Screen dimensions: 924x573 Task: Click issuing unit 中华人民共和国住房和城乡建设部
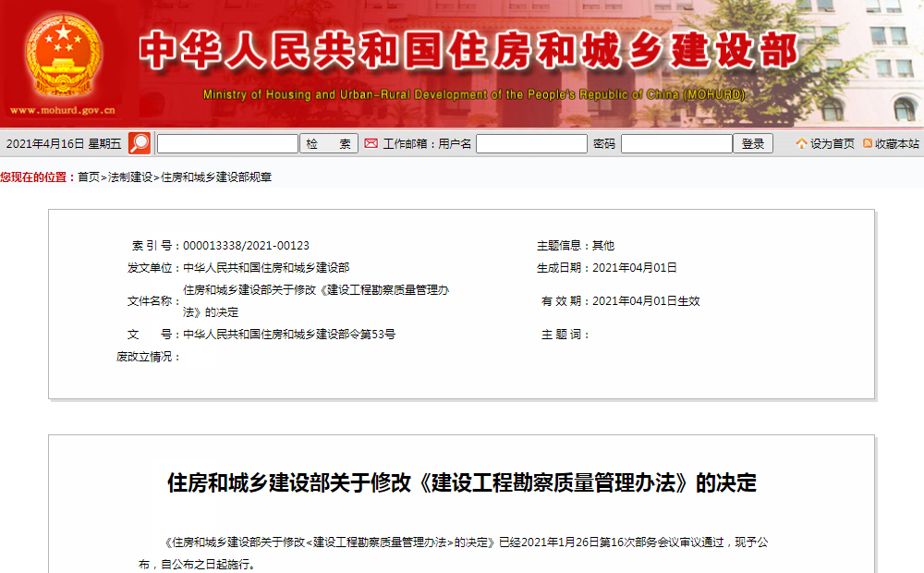tap(266, 268)
